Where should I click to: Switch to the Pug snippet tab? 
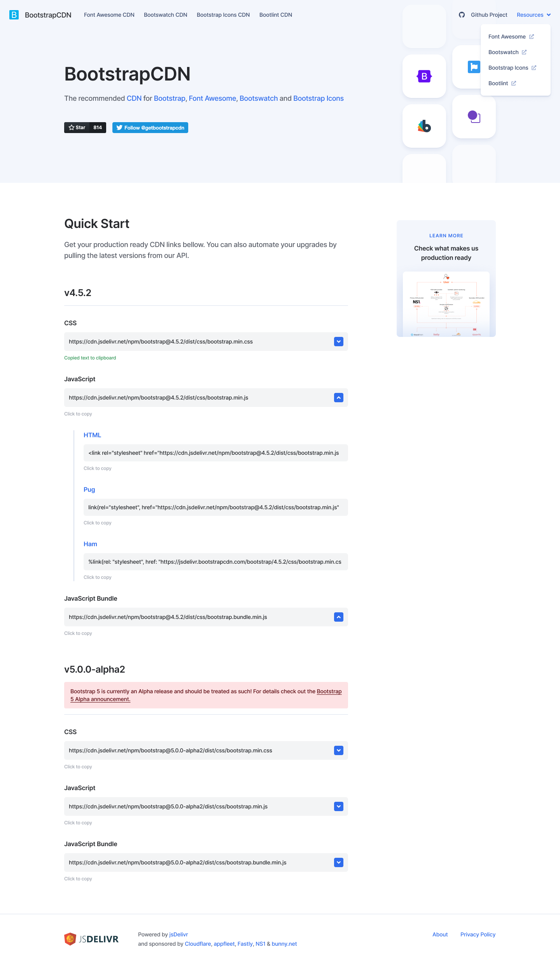(89, 489)
